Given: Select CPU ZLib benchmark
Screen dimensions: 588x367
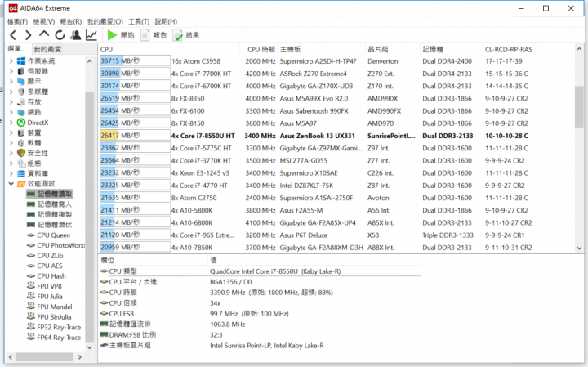Looking at the screenshot, I should [45, 256].
